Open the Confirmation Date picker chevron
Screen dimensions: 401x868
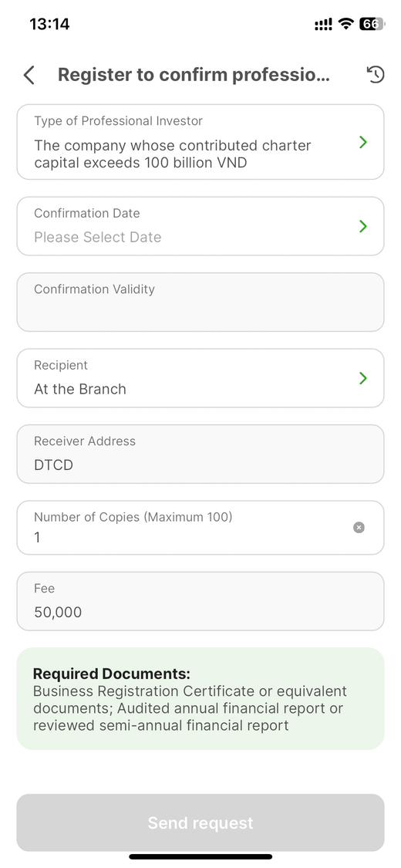[x=363, y=226]
